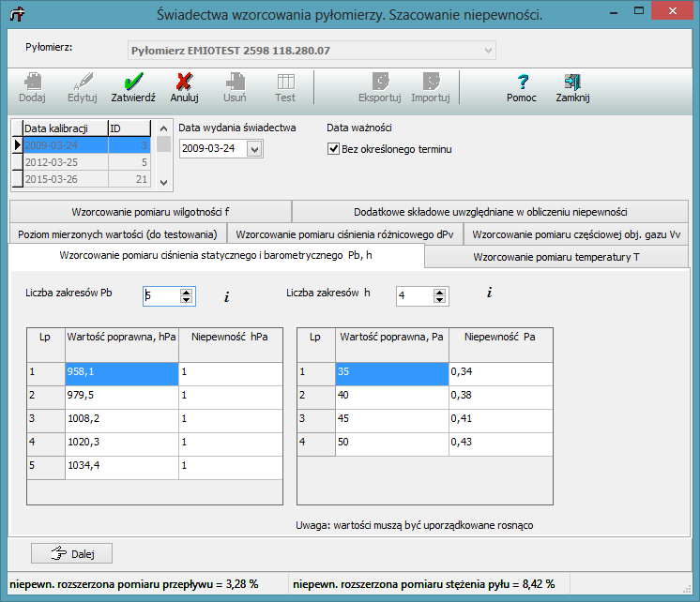Click the Edytuj pencil icon

[83, 83]
